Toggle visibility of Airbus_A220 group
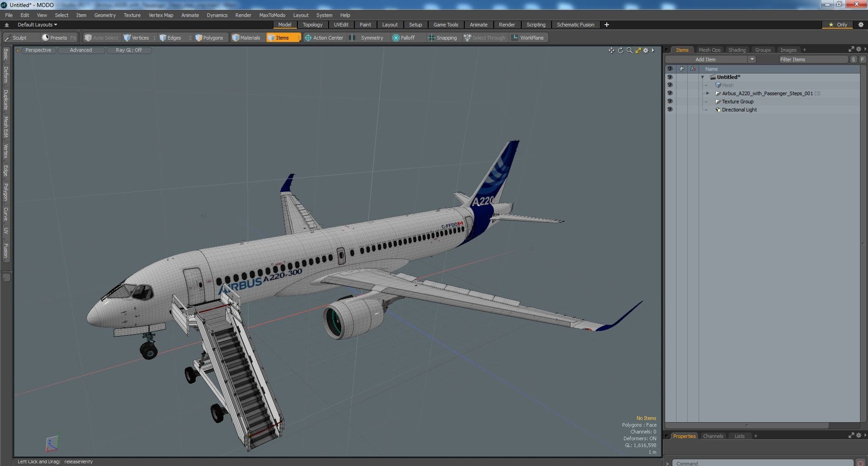Viewport: 868px width, 466px height. tap(670, 93)
